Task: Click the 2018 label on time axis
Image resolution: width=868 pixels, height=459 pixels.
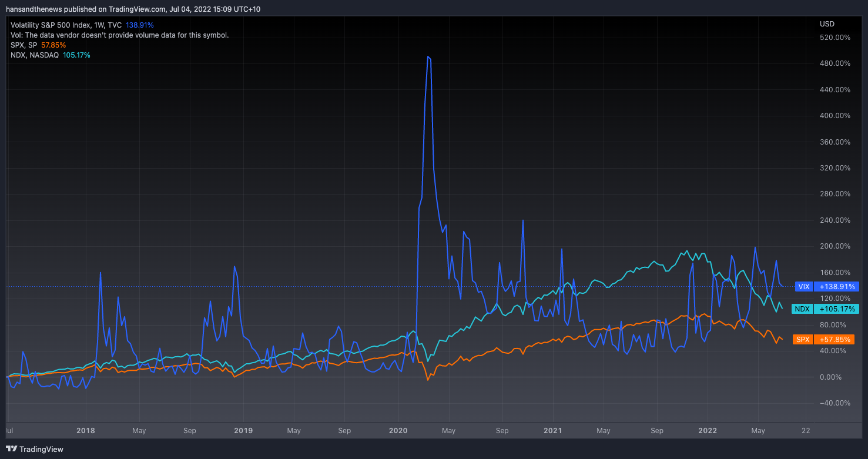Action: click(x=86, y=430)
